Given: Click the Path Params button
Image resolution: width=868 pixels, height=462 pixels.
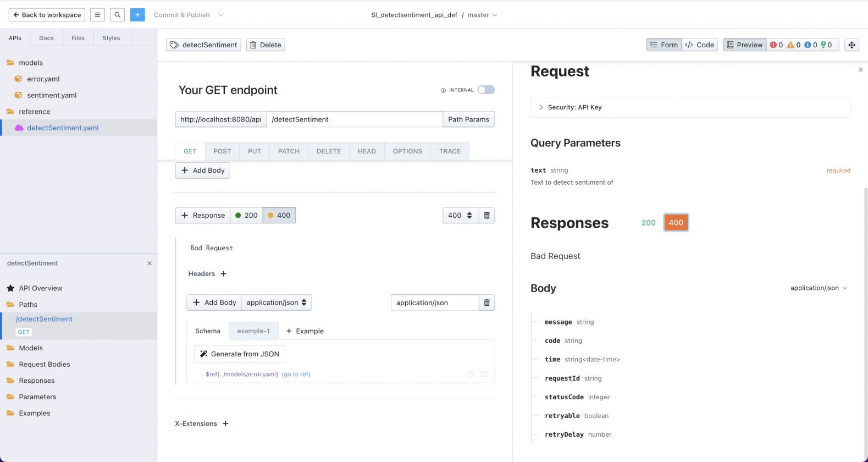Looking at the screenshot, I should [x=468, y=119].
